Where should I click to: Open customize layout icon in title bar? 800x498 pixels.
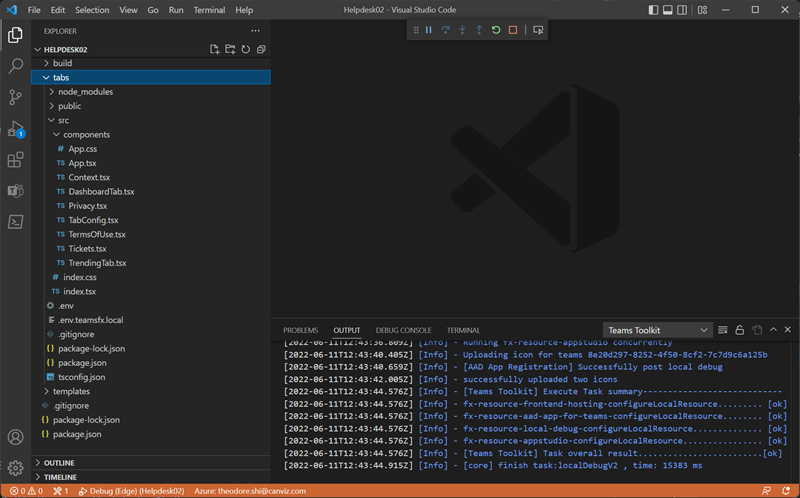pos(703,10)
